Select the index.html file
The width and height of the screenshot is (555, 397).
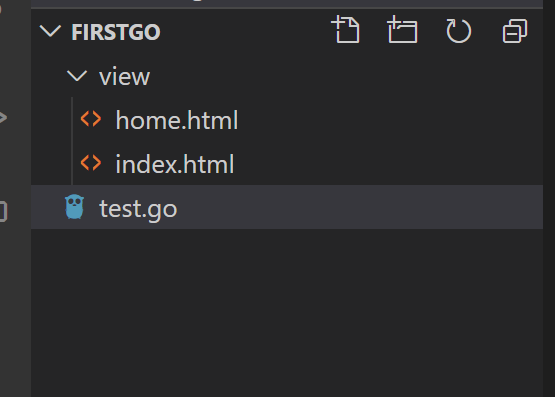point(174,164)
